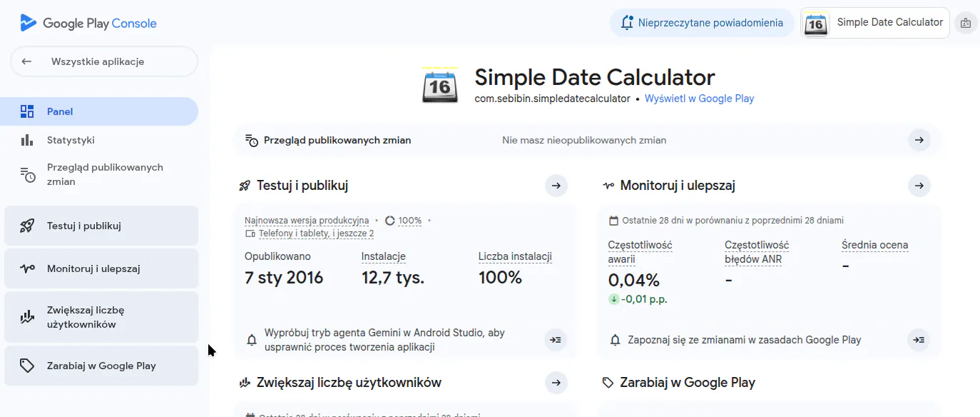Image resolution: width=980 pixels, height=417 pixels.
Task: Click arrow in Przegląd publikowanych zmian banner
Action: [x=919, y=140]
